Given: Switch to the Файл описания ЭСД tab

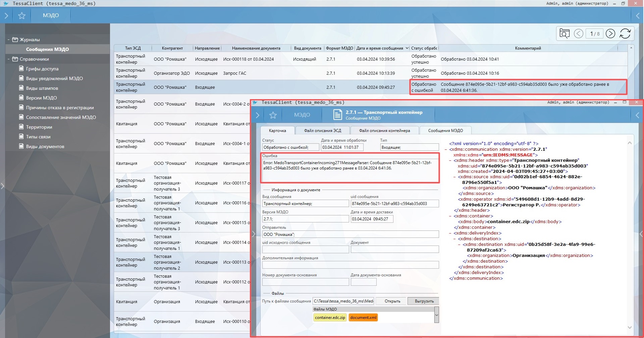Looking at the screenshot, I should coord(322,131).
